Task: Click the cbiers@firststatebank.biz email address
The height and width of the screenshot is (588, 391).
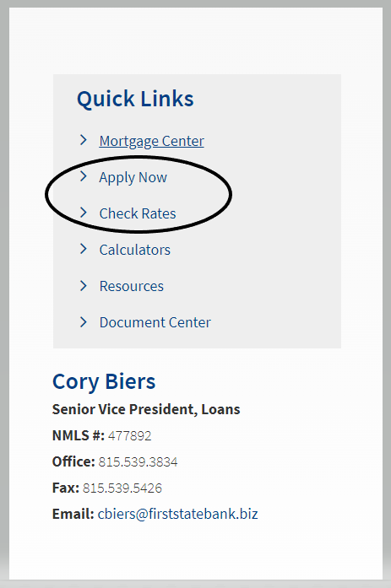Action: coord(178,514)
